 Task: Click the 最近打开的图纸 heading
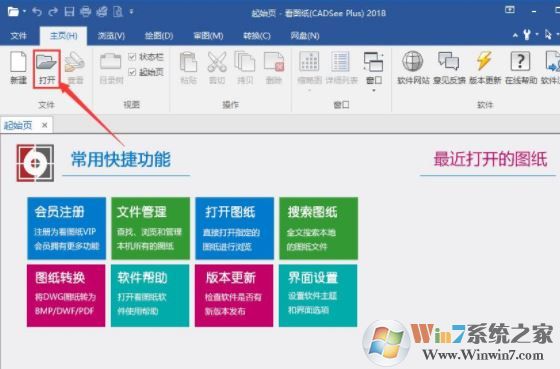[490, 159]
